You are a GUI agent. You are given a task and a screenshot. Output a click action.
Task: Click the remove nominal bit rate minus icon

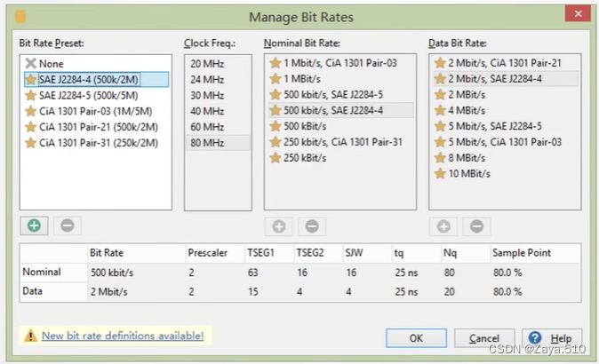coord(312,226)
